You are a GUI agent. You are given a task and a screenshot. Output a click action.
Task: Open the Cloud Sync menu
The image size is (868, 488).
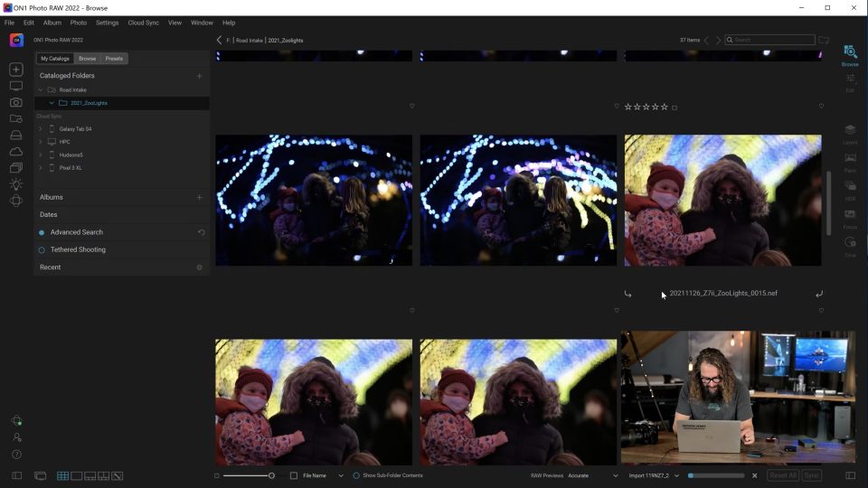(144, 23)
